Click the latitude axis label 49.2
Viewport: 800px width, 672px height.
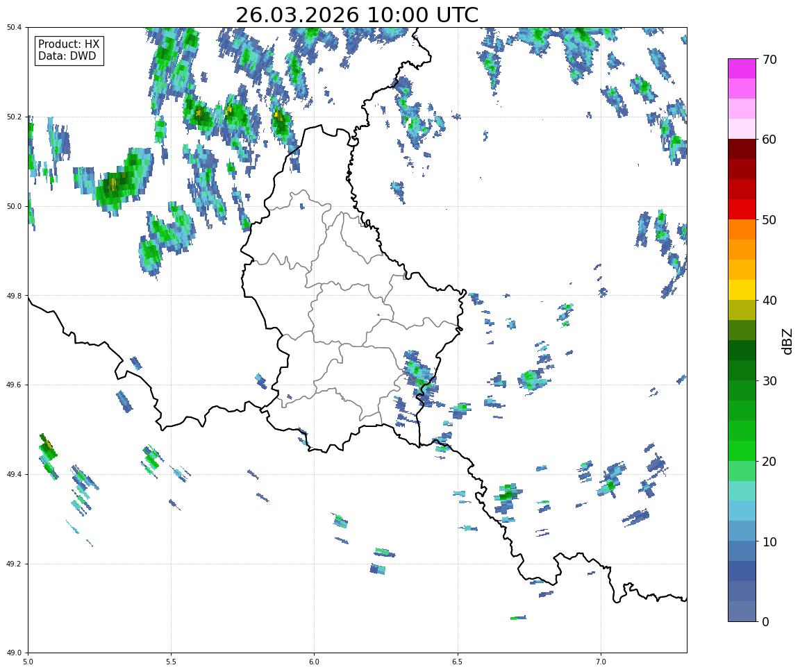point(15,564)
